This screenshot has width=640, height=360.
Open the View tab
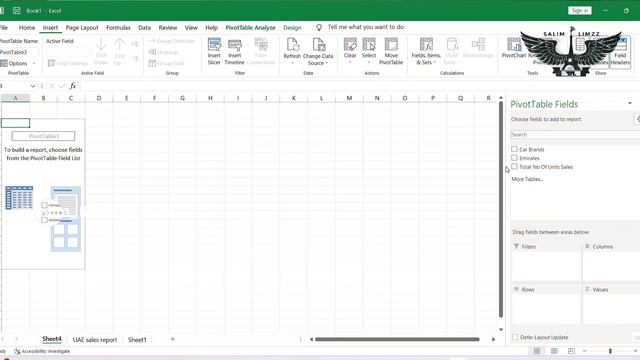pyautogui.click(x=191, y=28)
